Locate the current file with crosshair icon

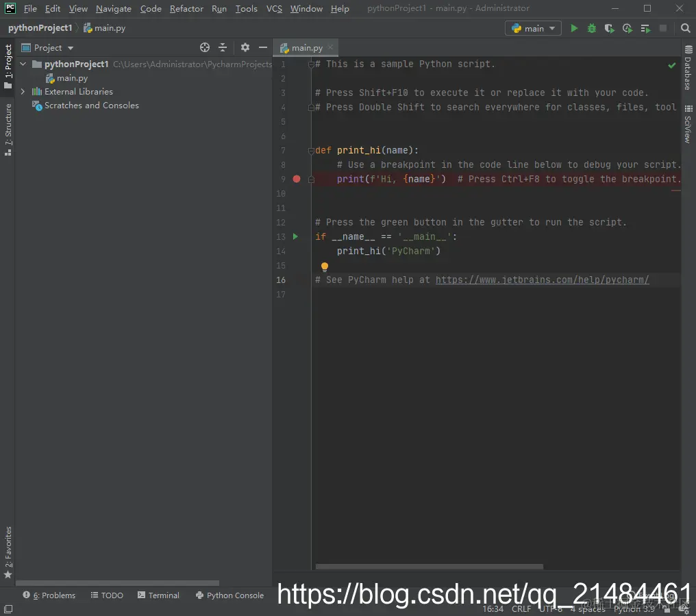(205, 47)
